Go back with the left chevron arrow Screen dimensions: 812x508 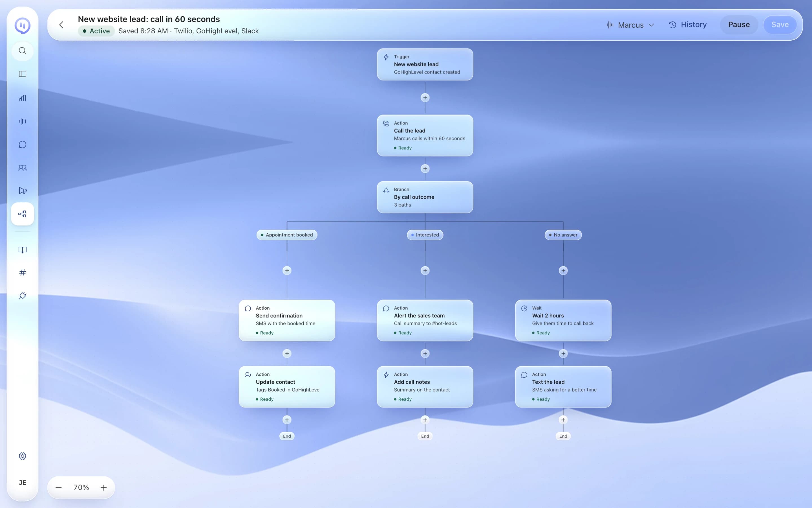pos(61,25)
